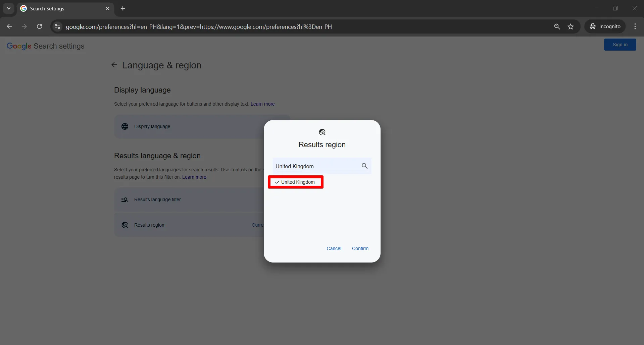Click the Language & region heading
Screen dimensions: 644x345
pos(162,65)
